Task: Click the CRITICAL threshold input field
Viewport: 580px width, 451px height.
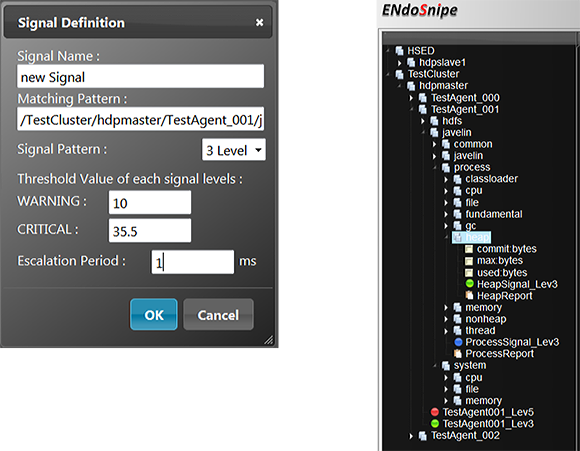Action: pyautogui.click(x=150, y=230)
